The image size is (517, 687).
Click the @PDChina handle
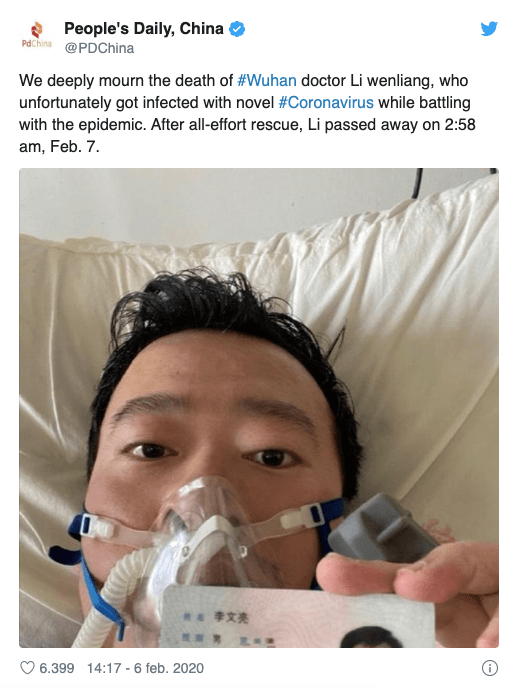point(99,48)
